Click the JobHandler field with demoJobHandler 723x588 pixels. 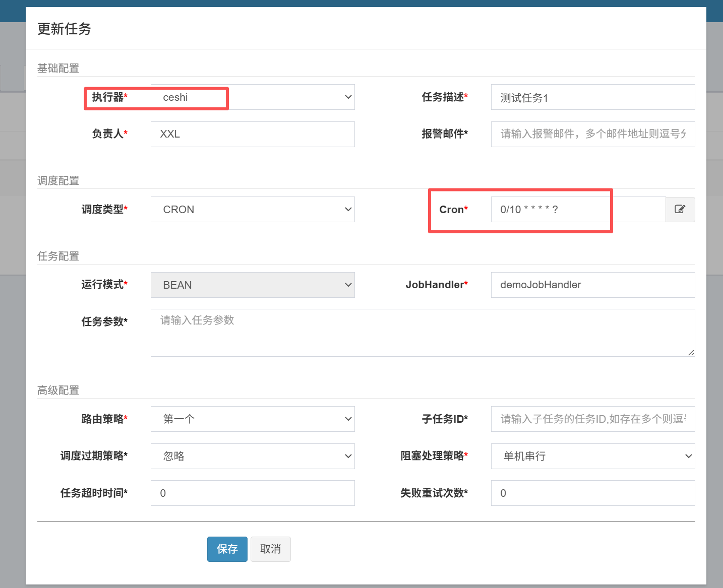[592, 285]
